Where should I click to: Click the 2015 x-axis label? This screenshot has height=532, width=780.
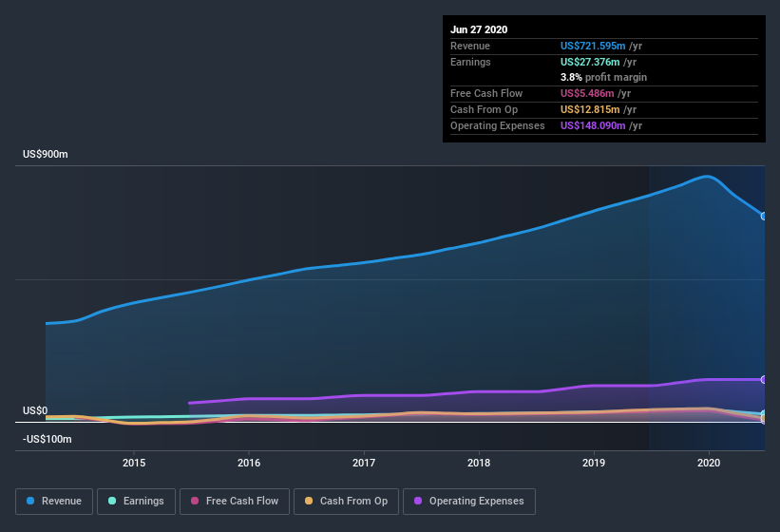(x=134, y=463)
